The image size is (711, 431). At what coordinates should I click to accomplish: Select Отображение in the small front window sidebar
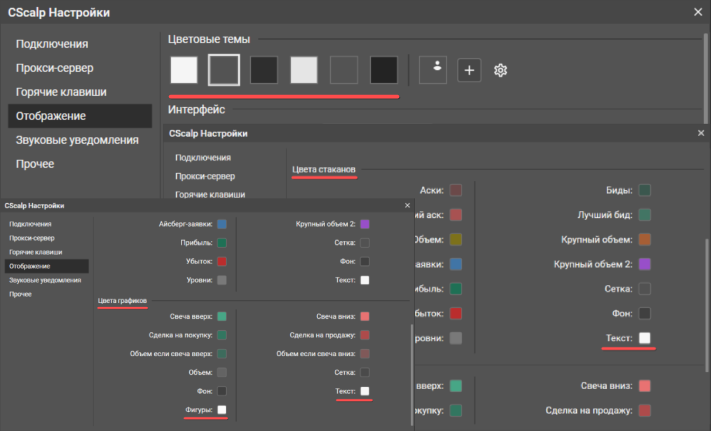click(47, 266)
